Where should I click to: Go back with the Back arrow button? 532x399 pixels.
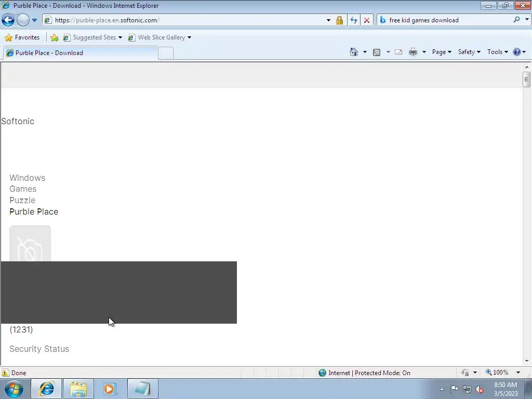click(8, 20)
